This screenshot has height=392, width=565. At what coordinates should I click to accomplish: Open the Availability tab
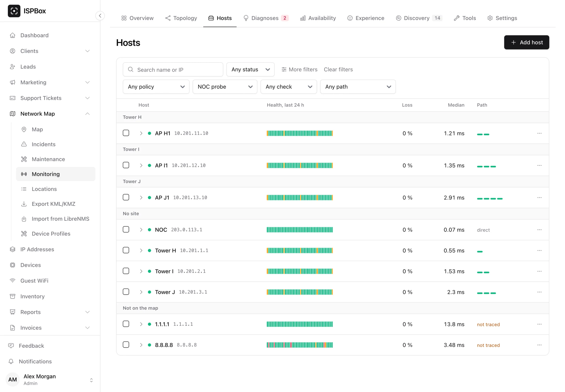[318, 18]
